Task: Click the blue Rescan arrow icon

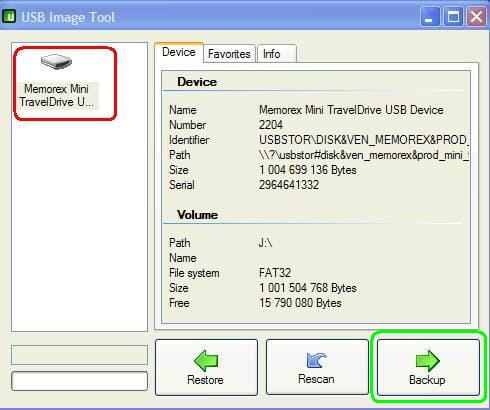Action: click(x=316, y=361)
